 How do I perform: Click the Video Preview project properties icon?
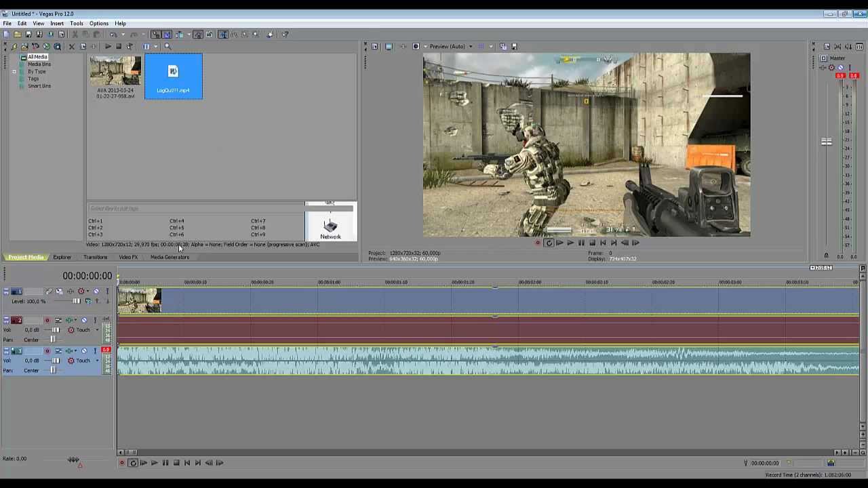tap(375, 47)
